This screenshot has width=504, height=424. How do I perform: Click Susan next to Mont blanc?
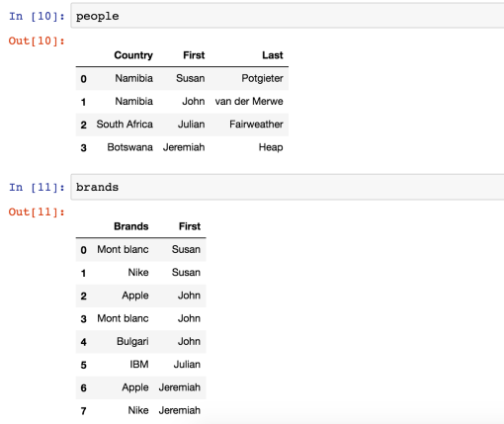[x=186, y=249]
